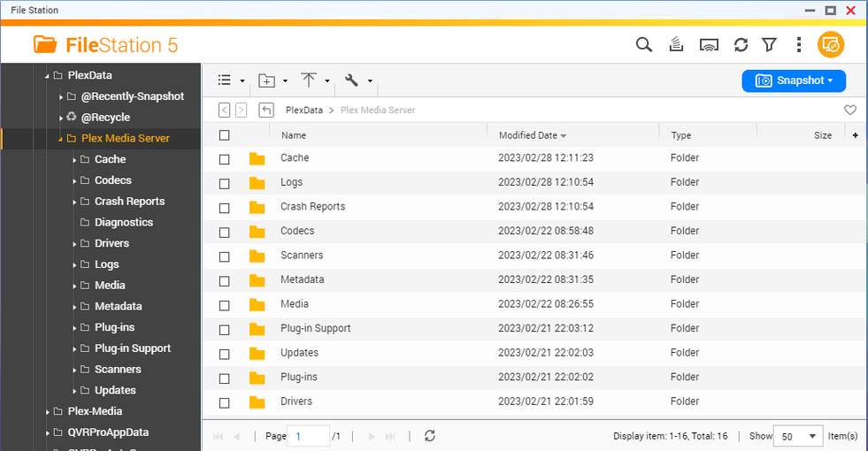The image size is (868, 451).
Task: Click the last page pagination icon
Action: pos(390,437)
